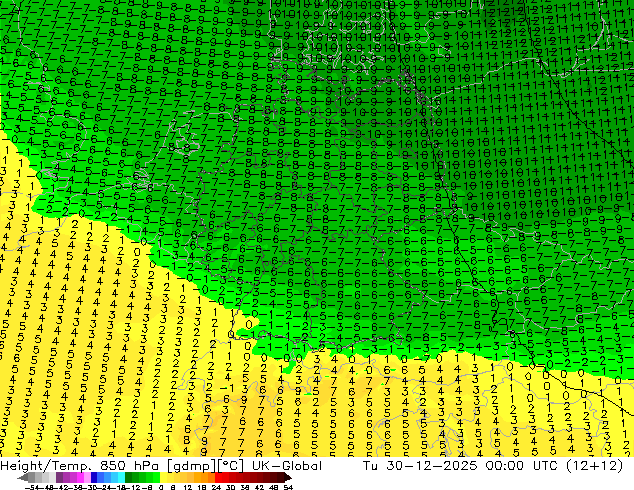Click the date 'Tu 30-12-2025' text
The width and height of the screenshot is (634, 490).
[421, 466]
